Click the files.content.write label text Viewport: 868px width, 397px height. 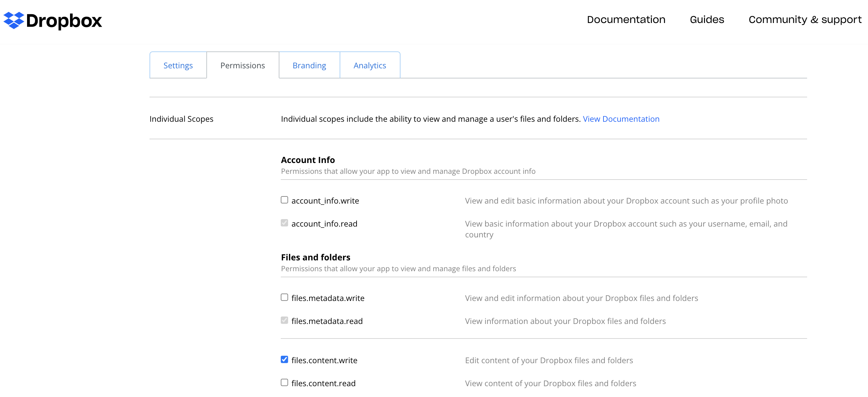[324, 360]
